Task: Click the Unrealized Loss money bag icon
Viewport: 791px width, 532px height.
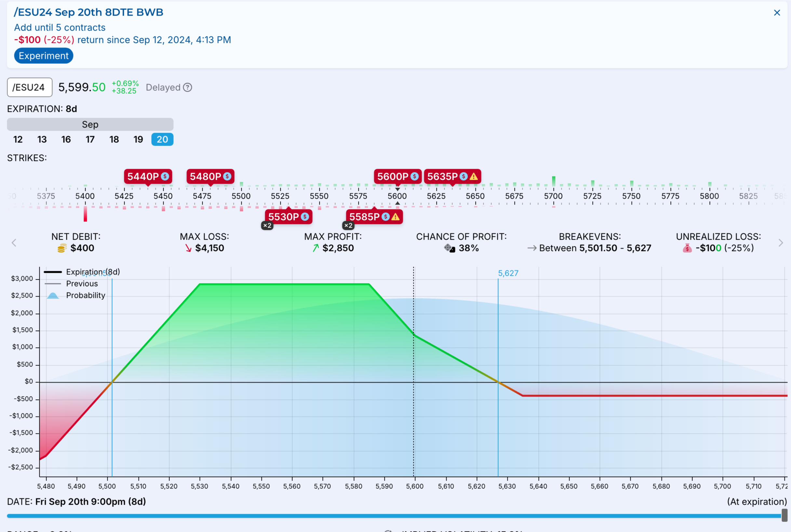Action: tap(687, 248)
